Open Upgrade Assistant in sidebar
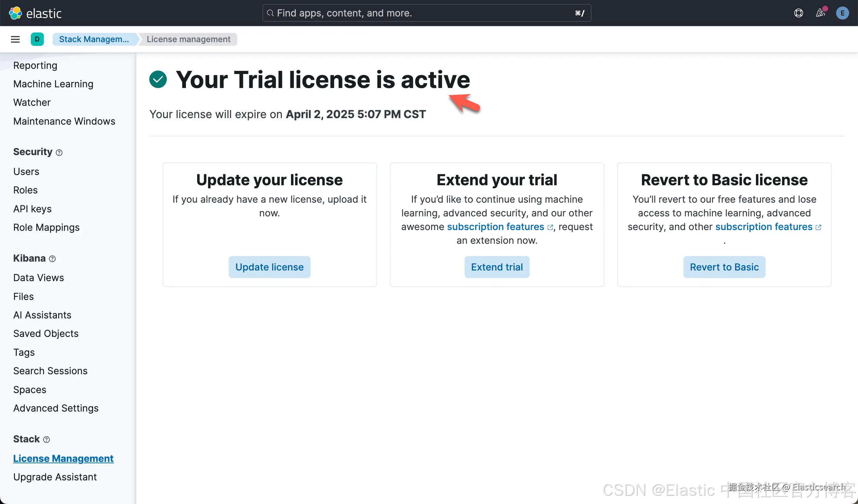This screenshot has height=504, width=858. 55,477
